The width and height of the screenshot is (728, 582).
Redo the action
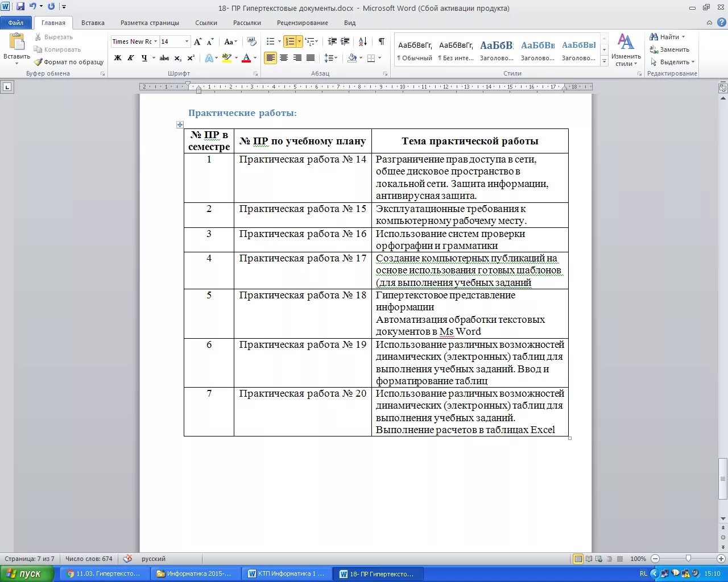pos(51,7)
